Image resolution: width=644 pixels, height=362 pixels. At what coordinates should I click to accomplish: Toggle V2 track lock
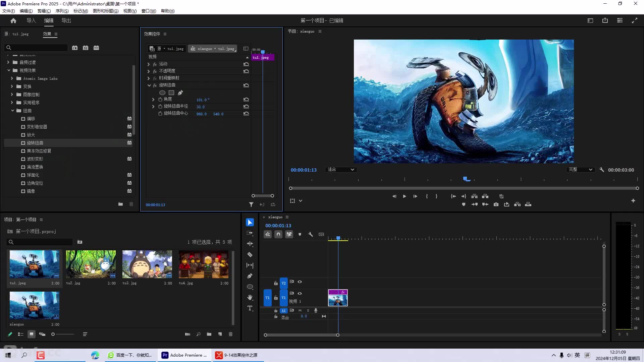click(276, 283)
